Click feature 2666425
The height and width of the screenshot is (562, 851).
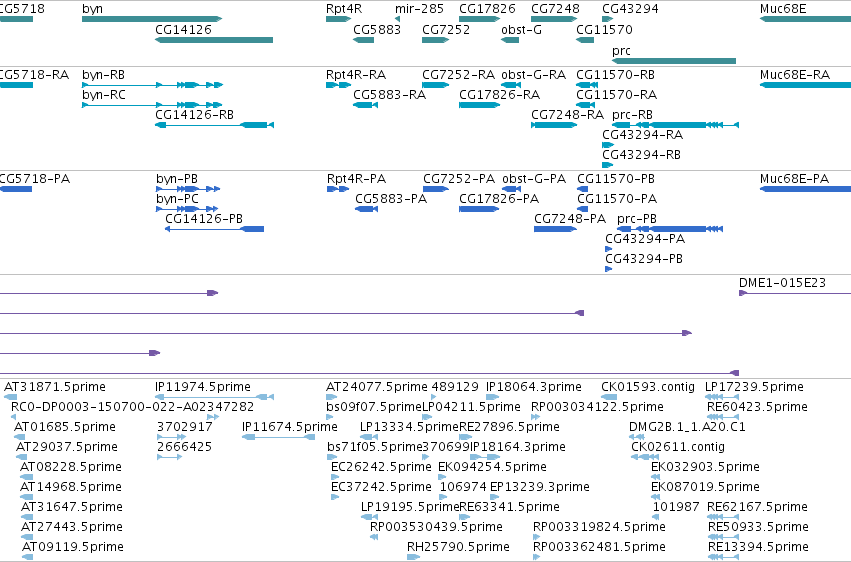169,457
